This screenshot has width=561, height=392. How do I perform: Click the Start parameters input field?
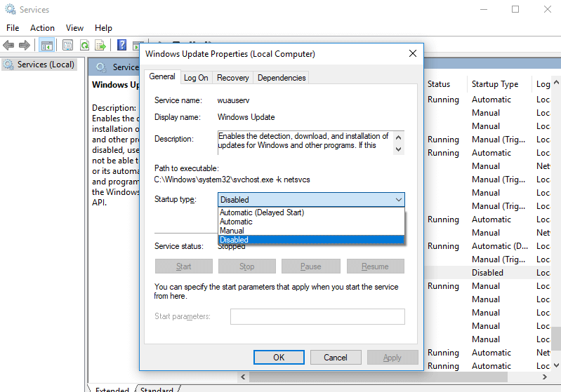pyautogui.click(x=317, y=316)
